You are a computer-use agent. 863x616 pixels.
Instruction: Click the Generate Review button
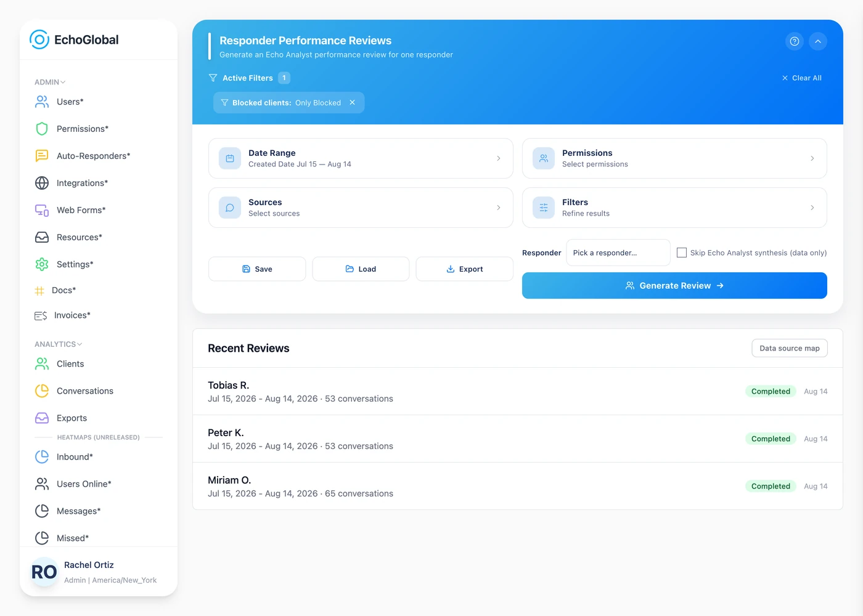tap(674, 286)
